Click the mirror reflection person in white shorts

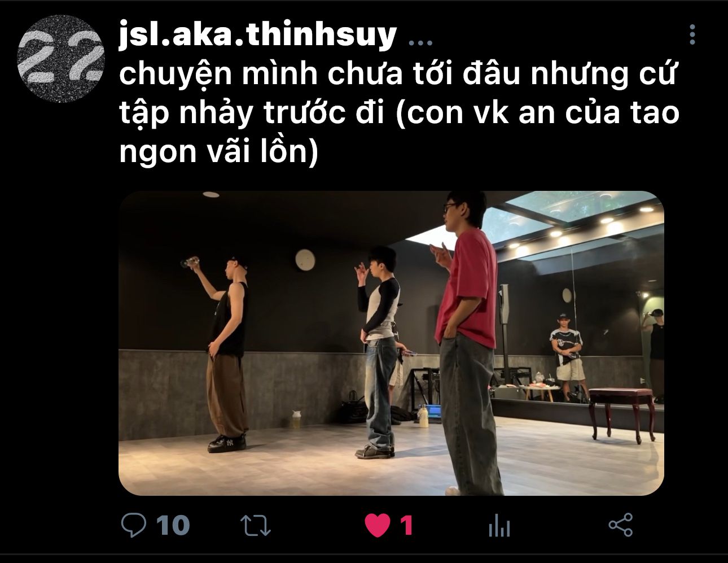[569, 355]
